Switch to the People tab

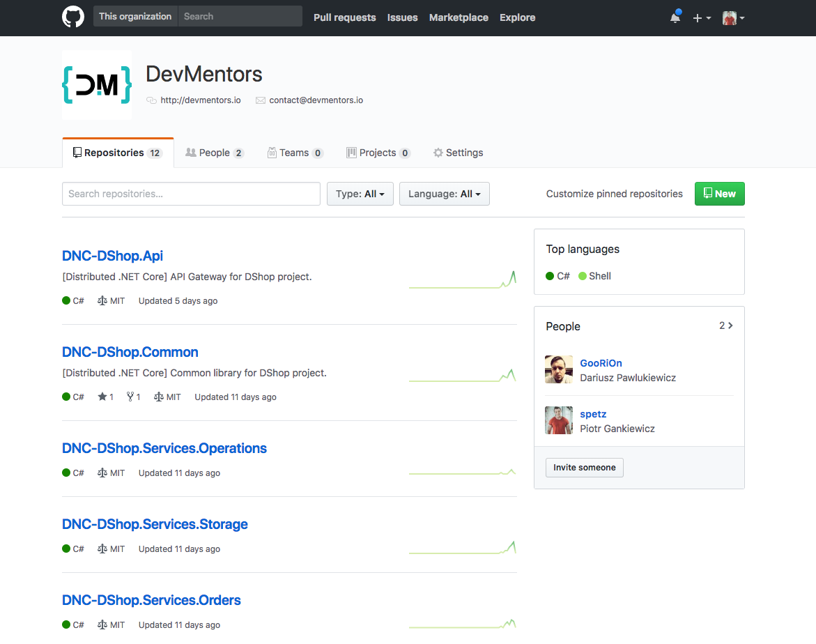pos(215,153)
